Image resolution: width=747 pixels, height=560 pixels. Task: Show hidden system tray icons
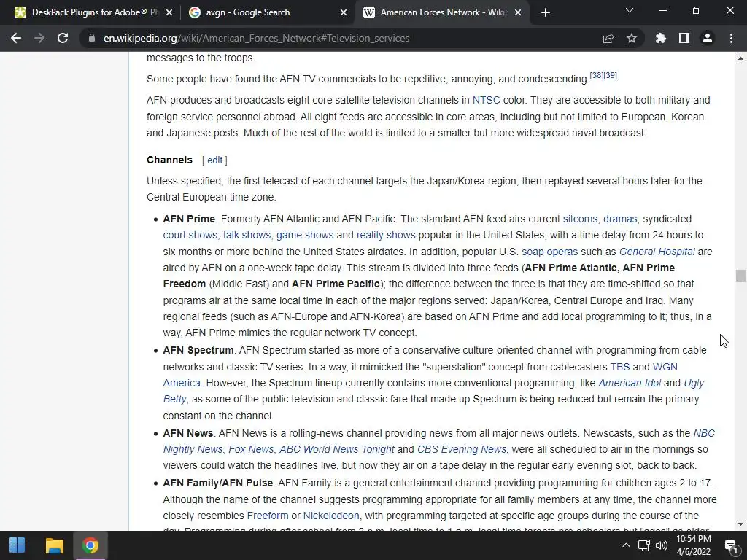pos(626,545)
